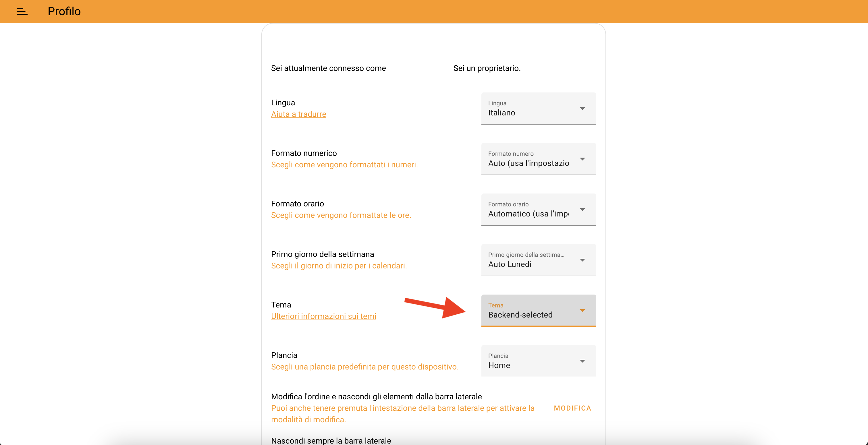Click the Profilo page title

pos(64,11)
